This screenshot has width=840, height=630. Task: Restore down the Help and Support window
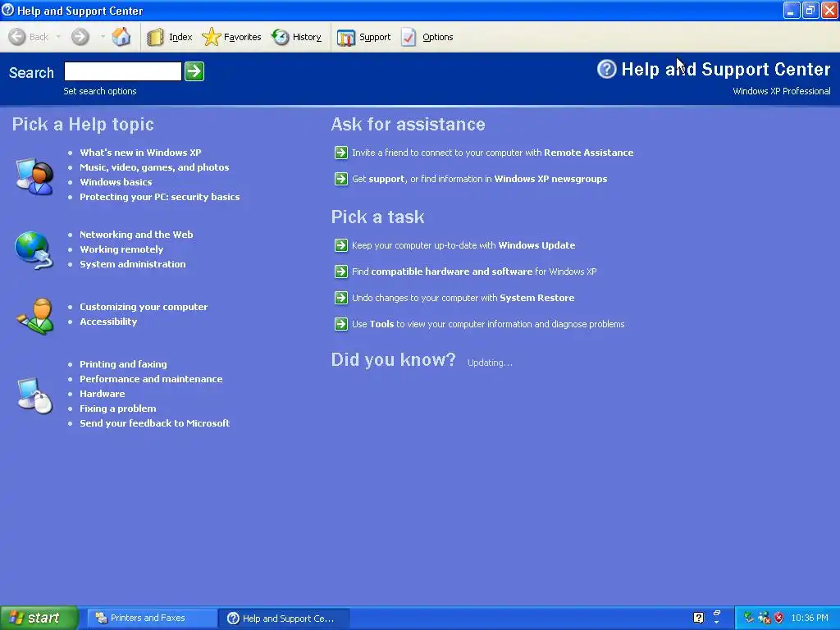[x=810, y=10]
